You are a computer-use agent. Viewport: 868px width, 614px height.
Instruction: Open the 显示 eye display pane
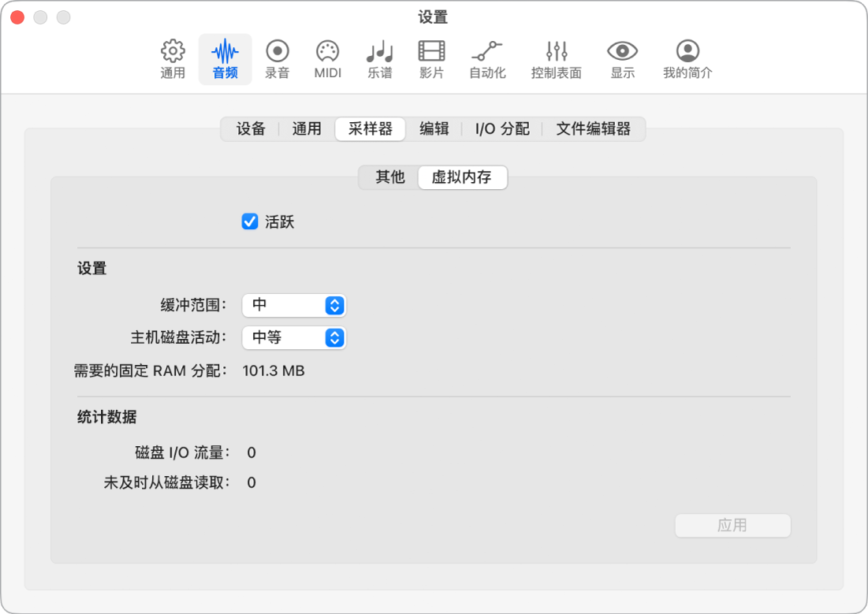point(622,59)
